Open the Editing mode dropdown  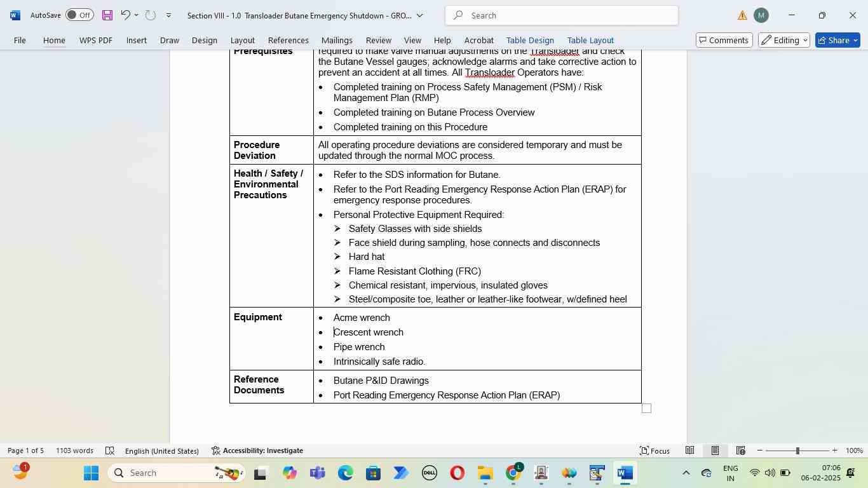point(785,40)
